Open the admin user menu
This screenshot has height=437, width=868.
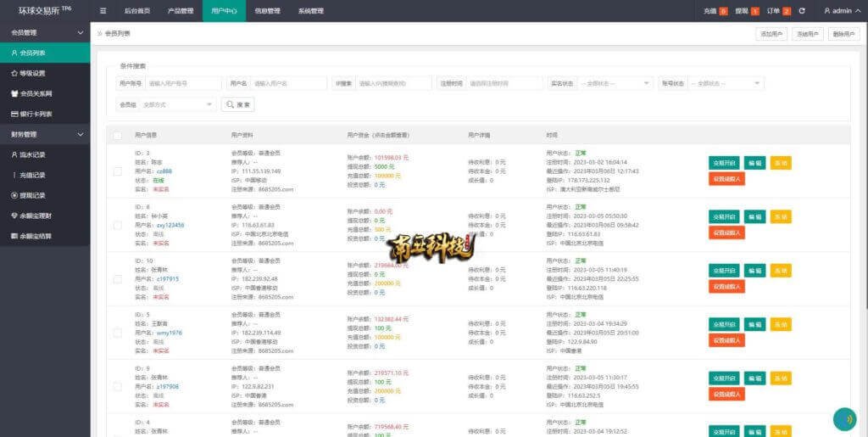click(843, 11)
